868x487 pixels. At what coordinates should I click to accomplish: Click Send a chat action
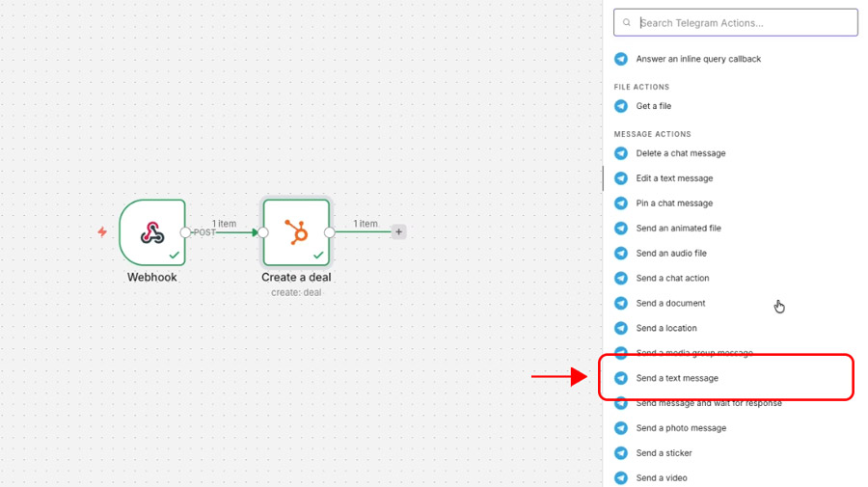(x=672, y=279)
